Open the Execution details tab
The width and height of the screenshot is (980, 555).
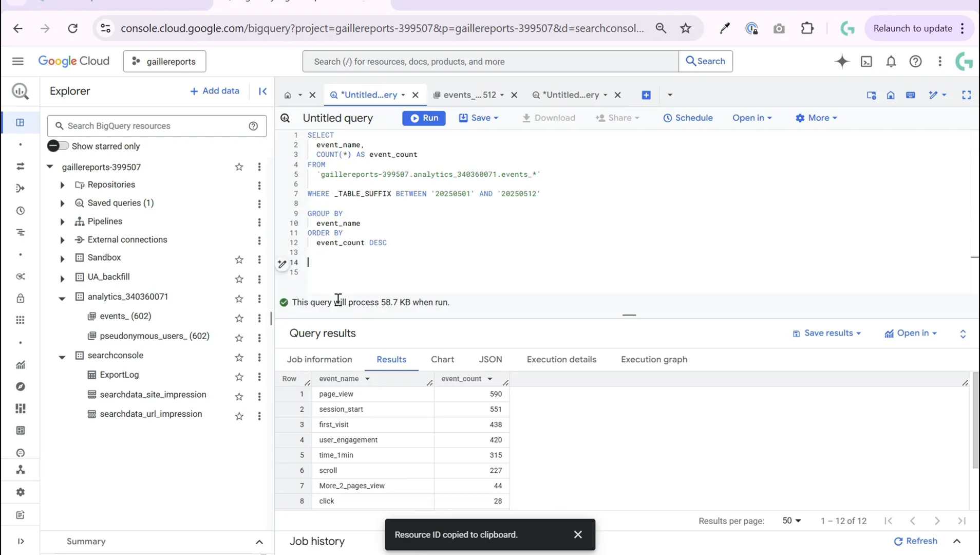[x=561, y=359]
